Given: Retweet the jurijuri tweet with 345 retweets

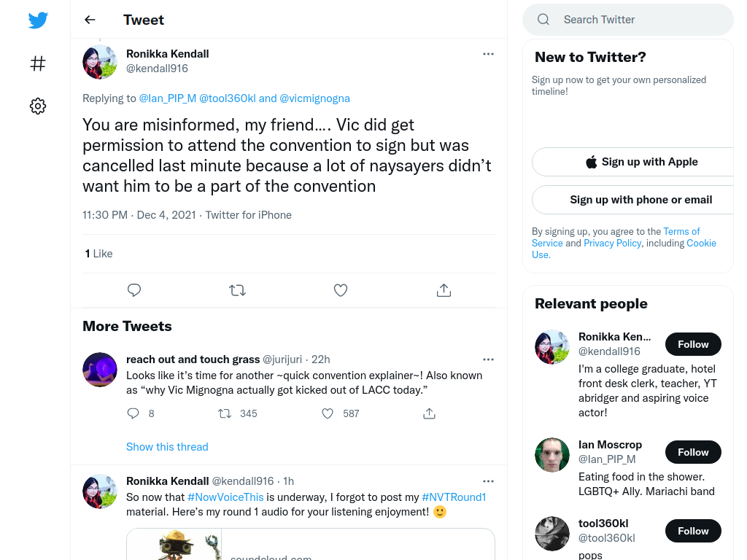Looking at the screenshot, I should 225,413.
